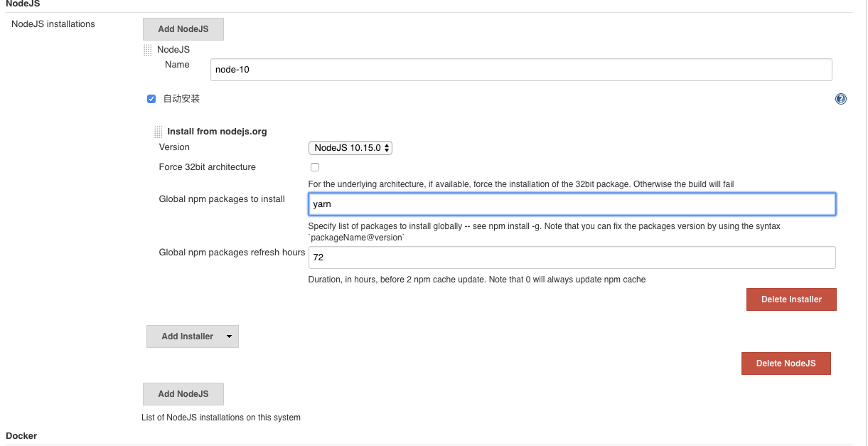Open the help tooltip for 自动安装
Viewport: 868px width, 446px height.
(x=841, y=99)
